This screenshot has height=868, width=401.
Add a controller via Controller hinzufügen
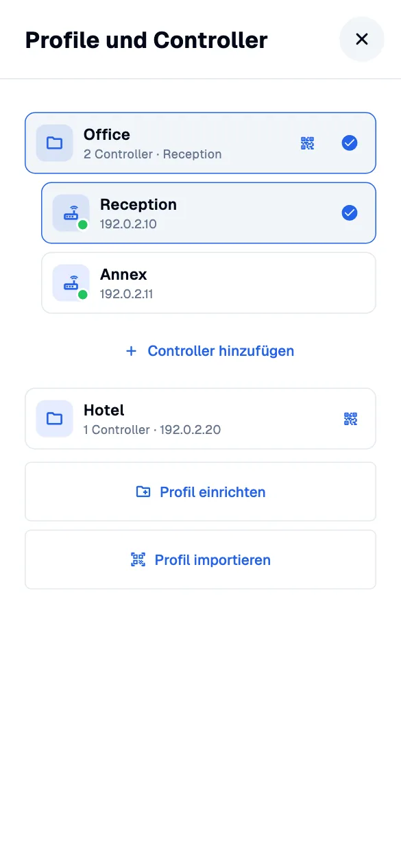[x=209, y=351]
